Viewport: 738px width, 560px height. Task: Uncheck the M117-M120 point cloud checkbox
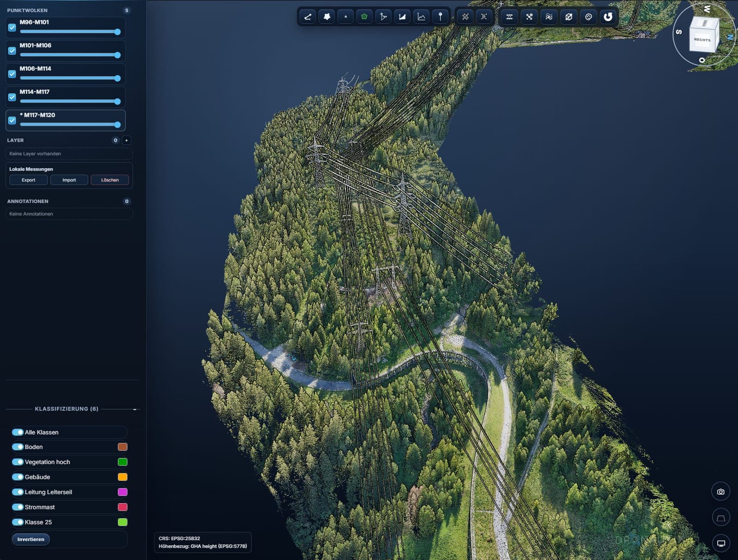tap(12, 120)
